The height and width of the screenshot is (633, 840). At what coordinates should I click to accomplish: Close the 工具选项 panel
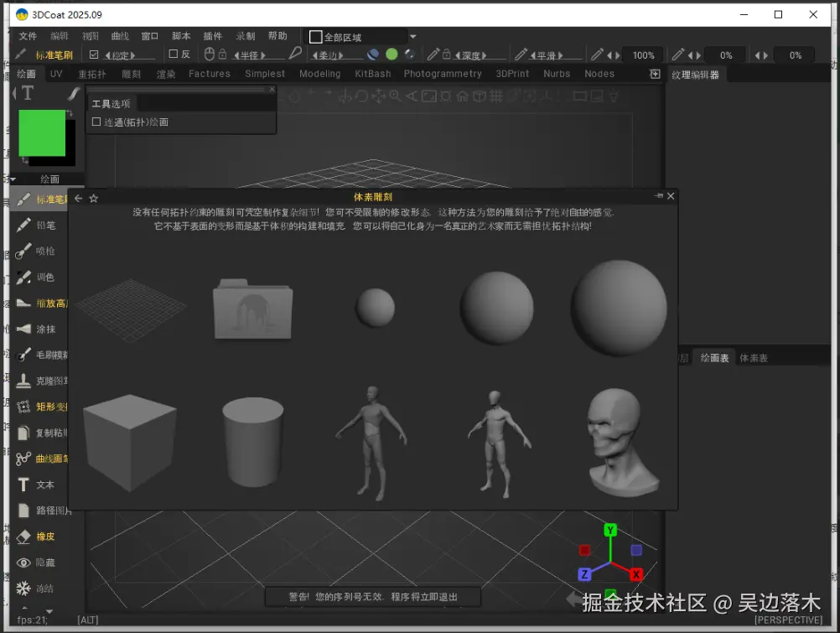[x=272, y=89]
